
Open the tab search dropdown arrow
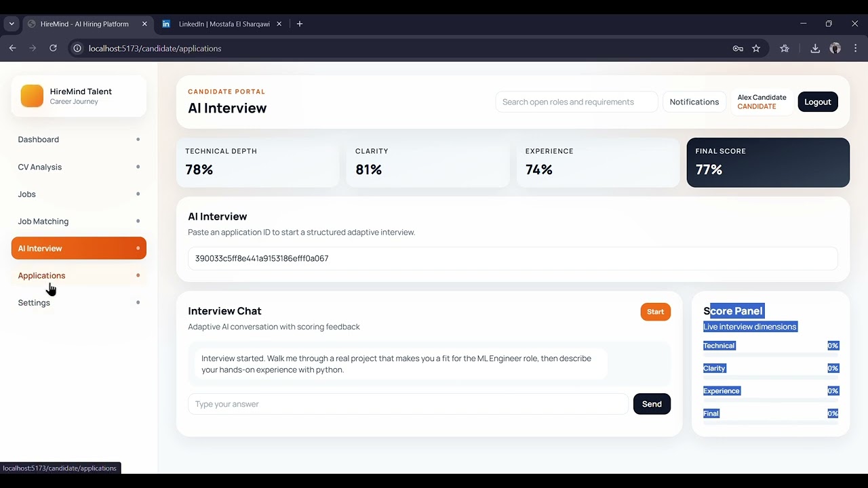[x=12, y=24]
